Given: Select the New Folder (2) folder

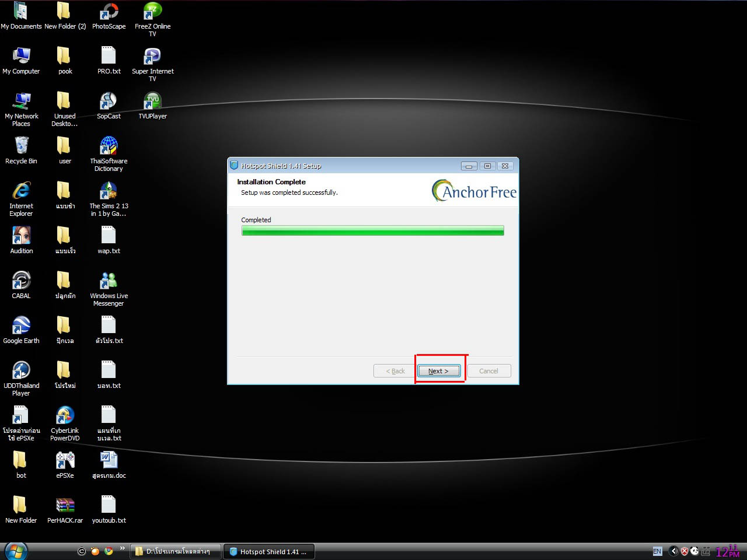Looking at the screenshot, I should (x=65, y=16).
